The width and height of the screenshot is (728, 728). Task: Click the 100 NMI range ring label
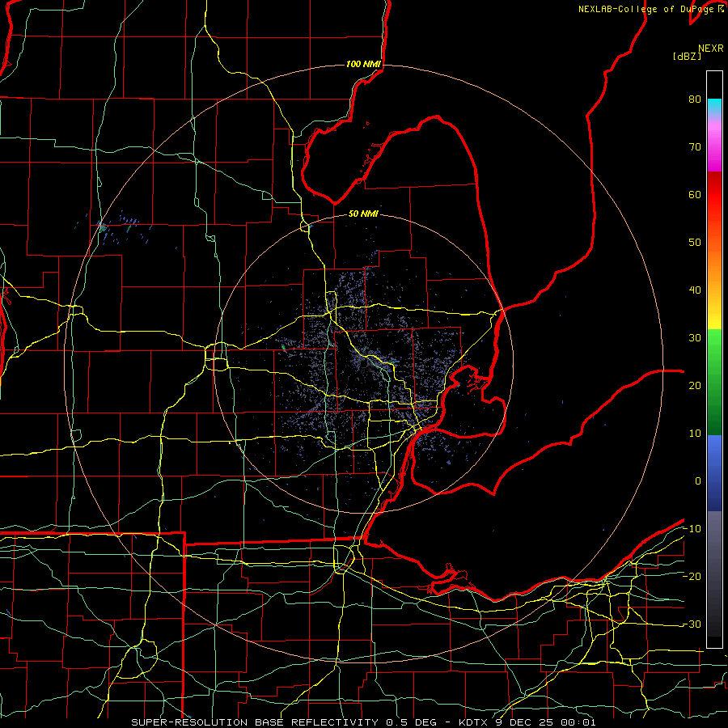(x=363, y=64)
